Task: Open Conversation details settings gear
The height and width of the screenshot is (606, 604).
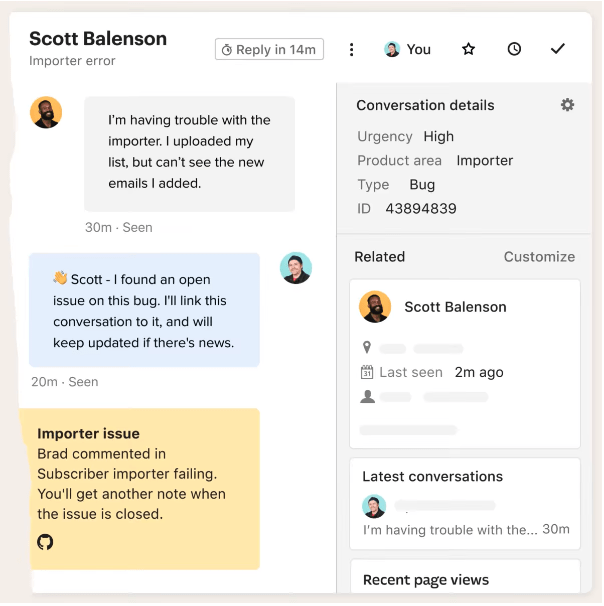Action: pos(567,105)
